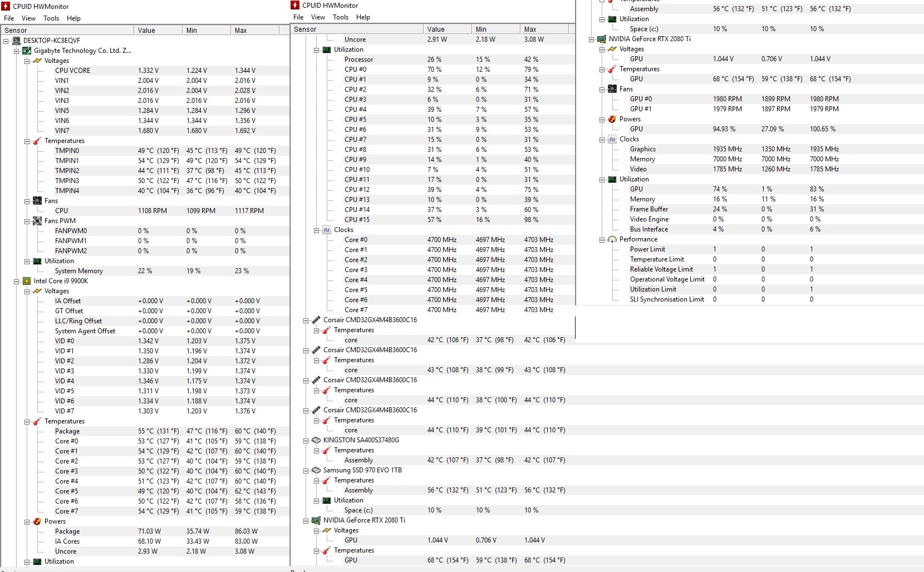The width and height of the screenshot is (924, 572).
Task: Collapse the KINGSTON SA400S37480G node
Action: [306, 440]
